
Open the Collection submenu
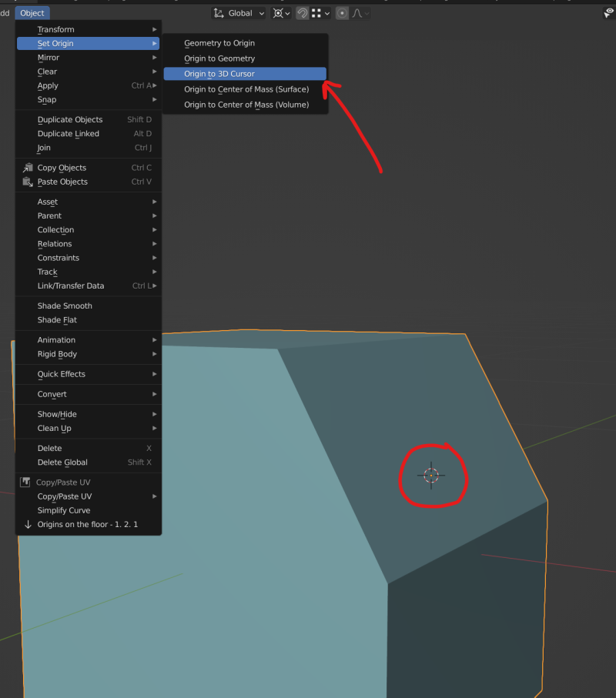pos(89,229)
